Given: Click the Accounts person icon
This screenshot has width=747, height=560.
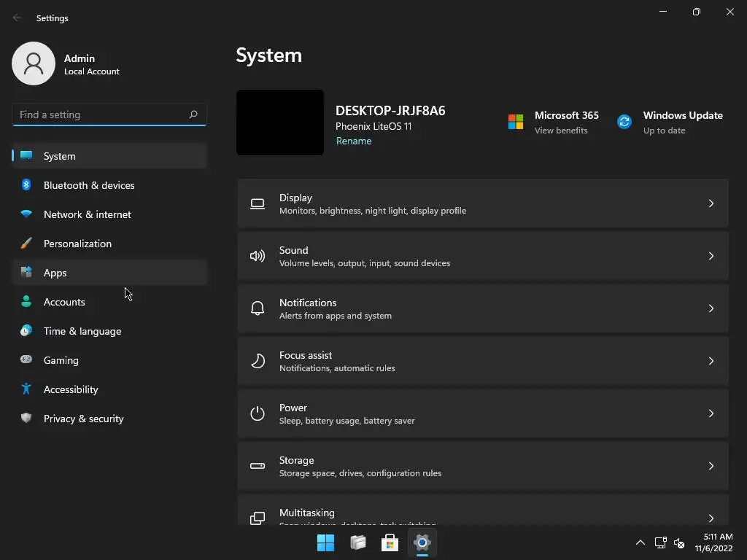Looking at the screenshot, I should click(26, 301).
